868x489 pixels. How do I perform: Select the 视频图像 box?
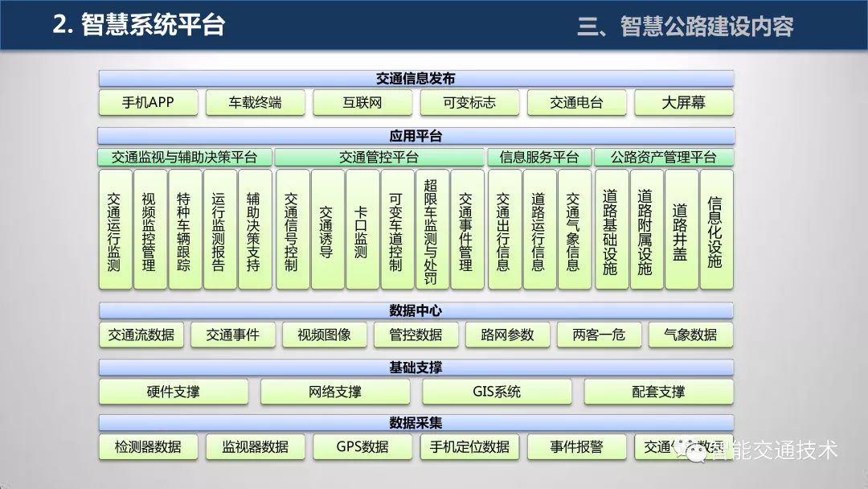(325, 335)
